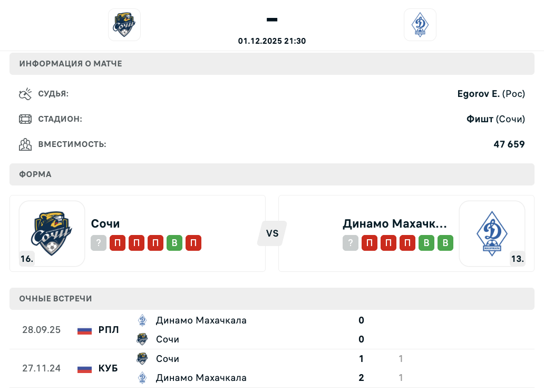Click Dynamo's gray question mark form badge
Viewport: 544px width, 392px height.
351,243
